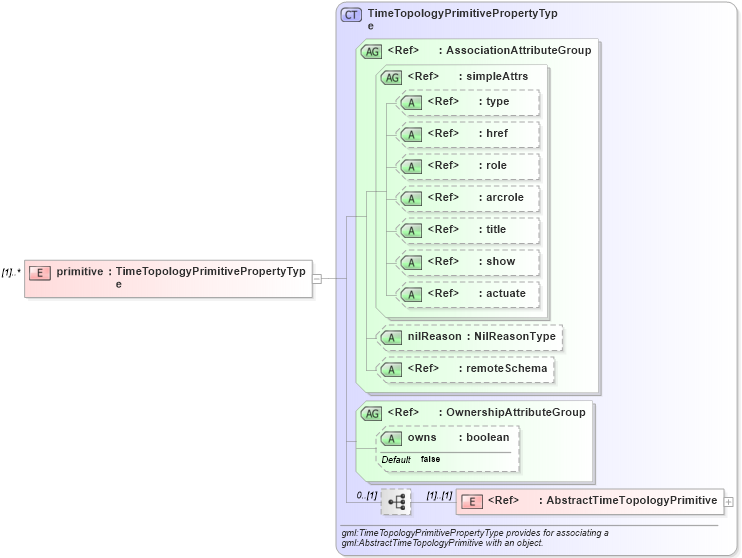This screenshot has width=742, height=558.
Task: Select the 'title' attribute name
Action: tap(496, 230)
